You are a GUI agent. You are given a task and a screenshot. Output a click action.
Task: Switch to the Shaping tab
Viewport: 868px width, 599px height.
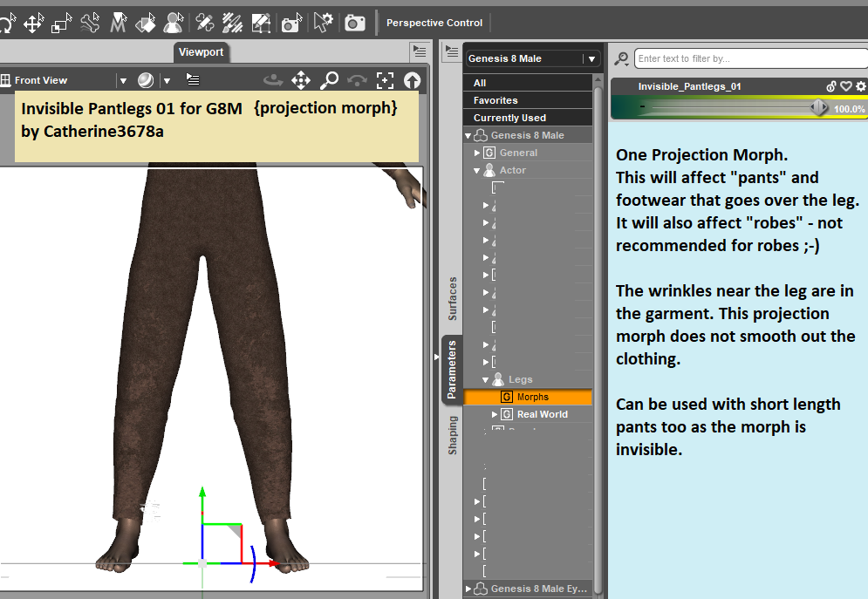pyautogui.click(x=452, y=434)
